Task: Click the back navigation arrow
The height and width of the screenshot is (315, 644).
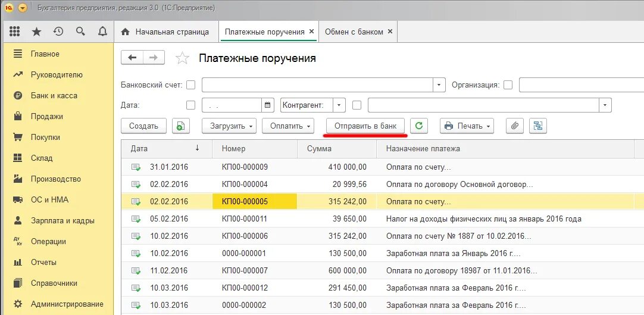Action: coord(132,58)
